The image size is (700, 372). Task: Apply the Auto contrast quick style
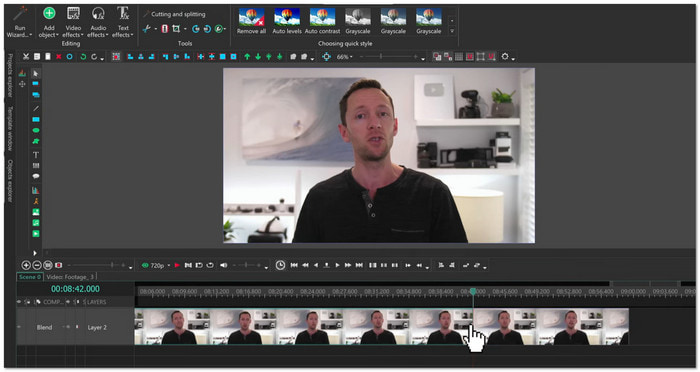(x=322, y=21)
